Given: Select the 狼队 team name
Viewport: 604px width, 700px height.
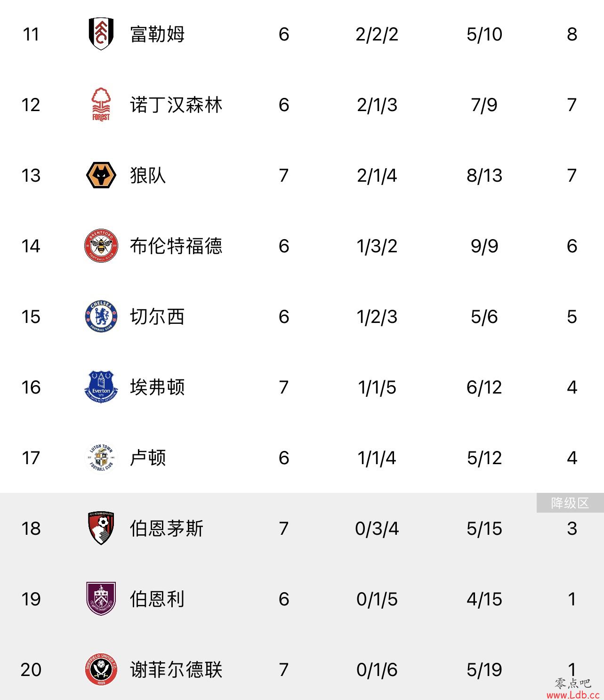Looking at the screenshot, I should tap(148, 175).
